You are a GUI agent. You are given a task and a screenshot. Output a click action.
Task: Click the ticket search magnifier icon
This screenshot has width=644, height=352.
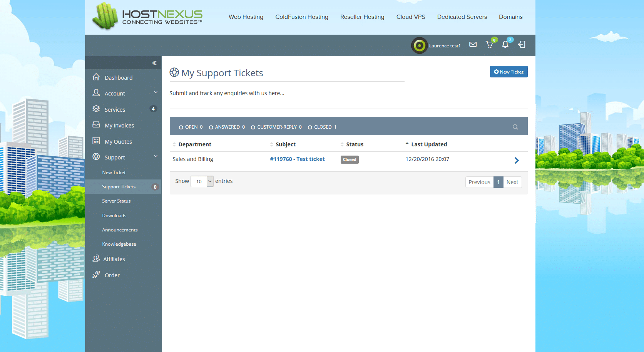[x=515, y=127]
